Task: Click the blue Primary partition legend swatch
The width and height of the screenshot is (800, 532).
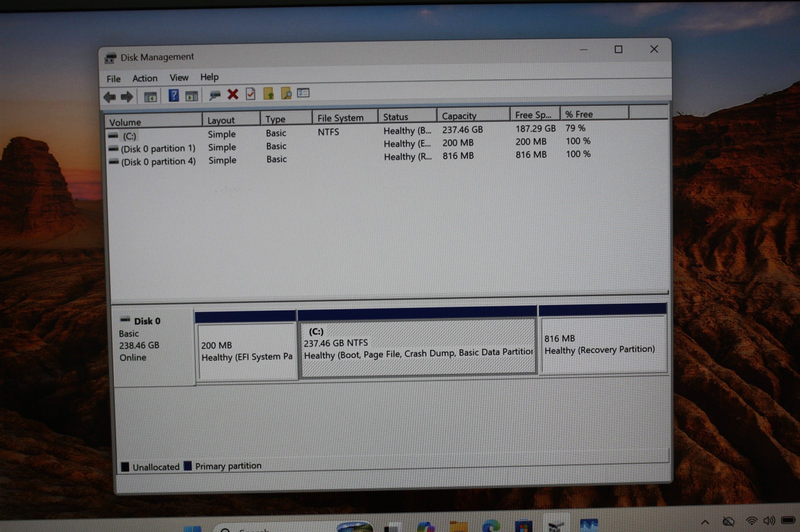Action: click(x=188, y=466)
